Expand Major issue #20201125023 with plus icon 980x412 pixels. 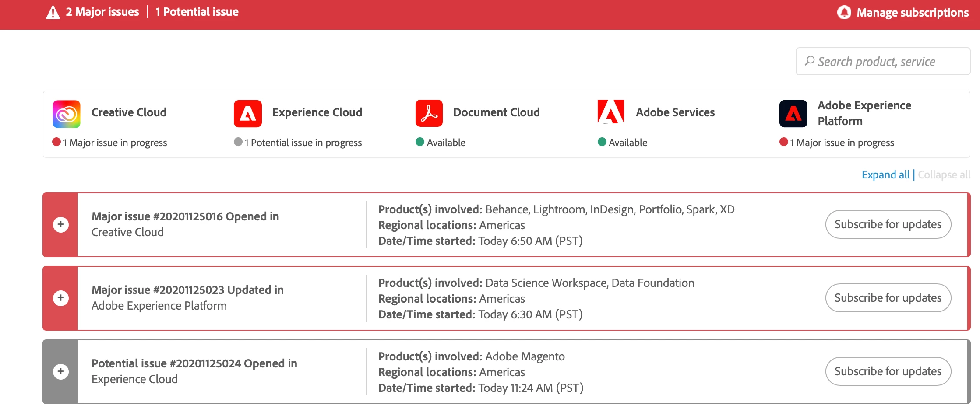[61, 298]
